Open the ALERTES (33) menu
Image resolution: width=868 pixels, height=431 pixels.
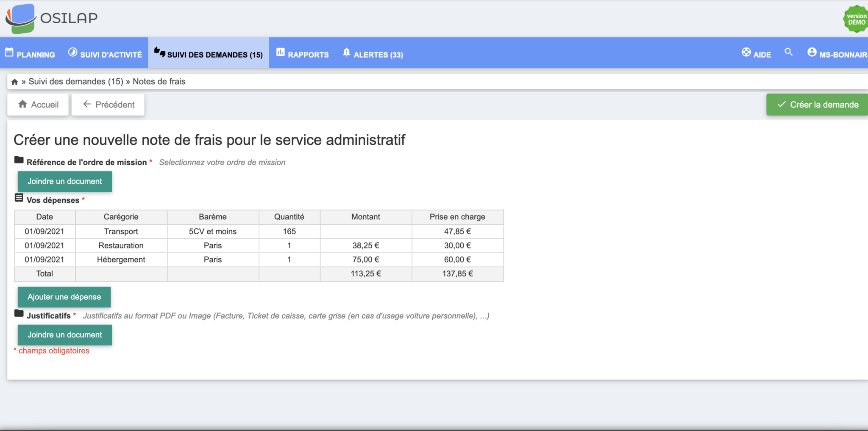point(373,53)
